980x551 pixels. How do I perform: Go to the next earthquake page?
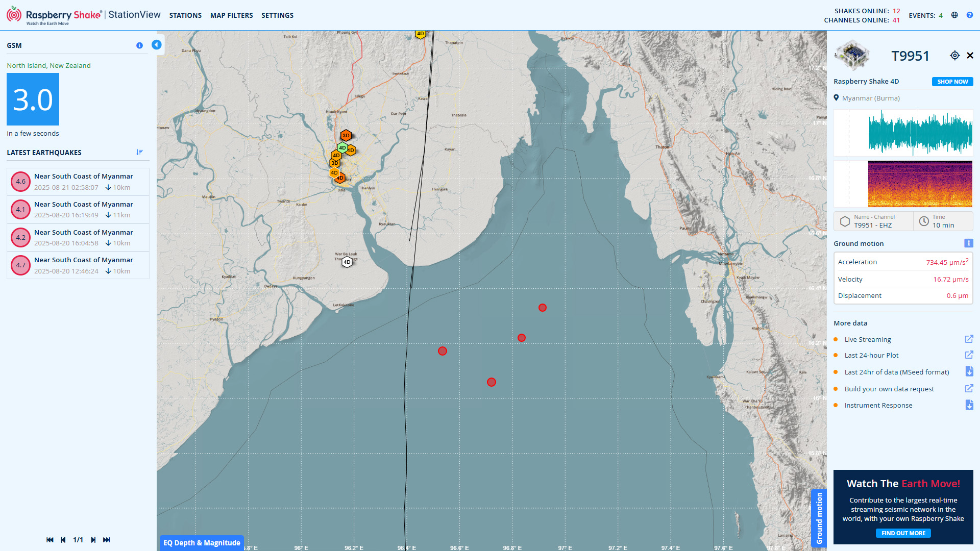93,540
